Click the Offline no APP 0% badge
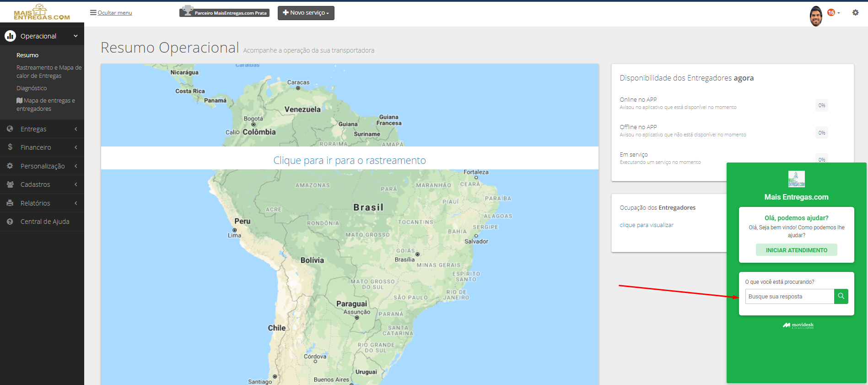Image resolution: width=868 pixels, height=385 pixels. point(822,133)
